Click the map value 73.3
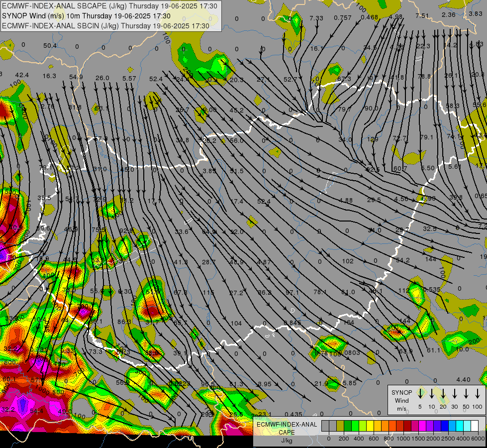This screenshot has width=487, height=448. point(96,351)
